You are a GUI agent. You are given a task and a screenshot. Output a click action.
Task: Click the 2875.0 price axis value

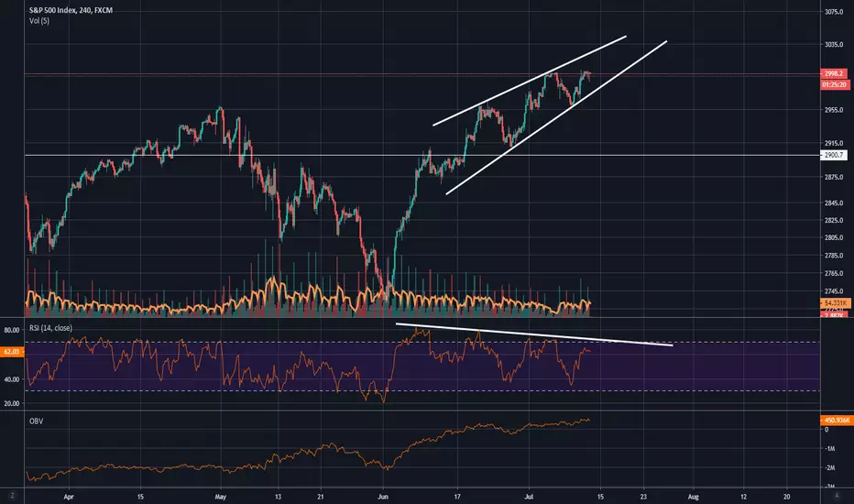click(834, 177)
